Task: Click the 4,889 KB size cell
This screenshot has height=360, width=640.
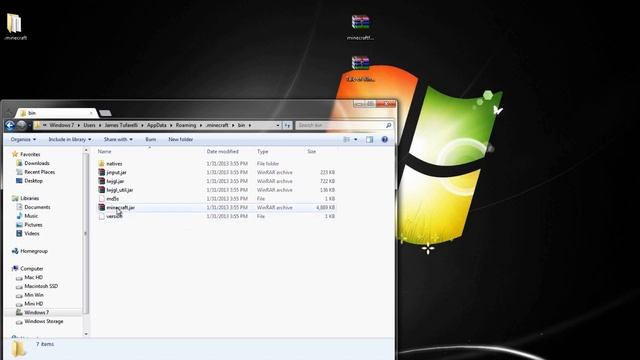Action: pos(325,207)
